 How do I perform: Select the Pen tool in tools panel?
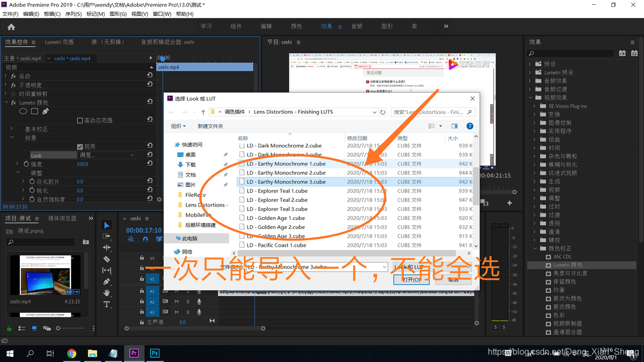click(x=106, y=282)
